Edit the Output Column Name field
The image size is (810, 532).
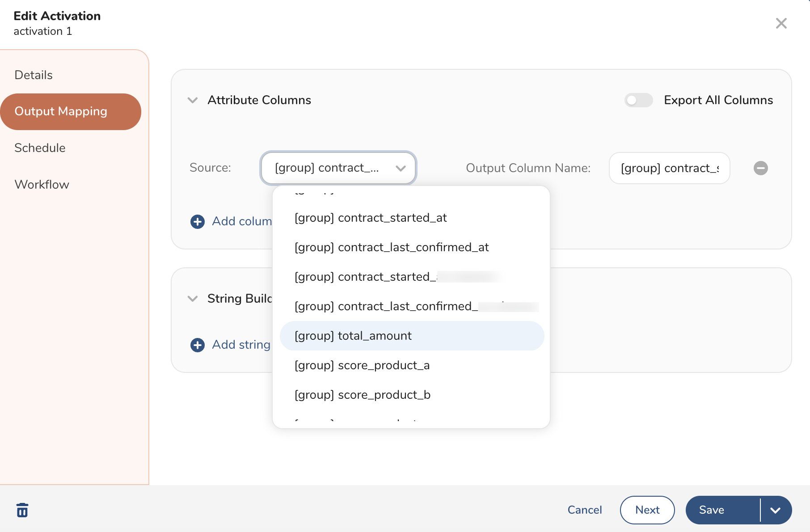click(x=669, y=168)
